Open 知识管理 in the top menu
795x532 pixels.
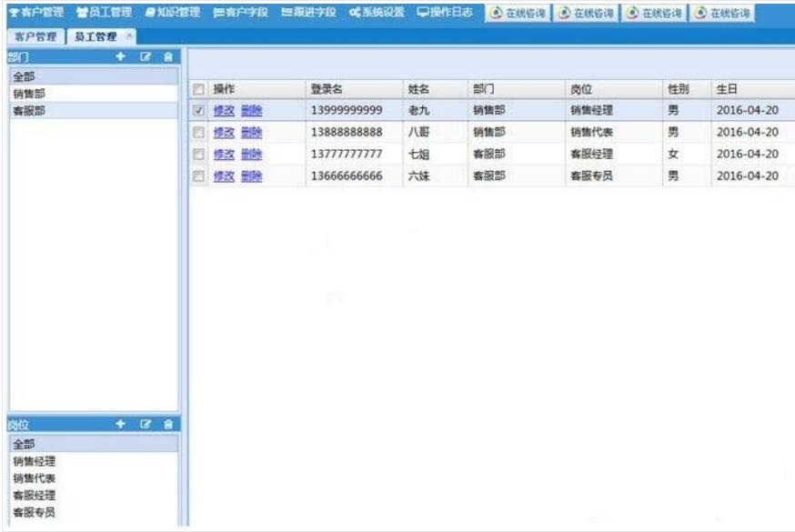point(173,13)
